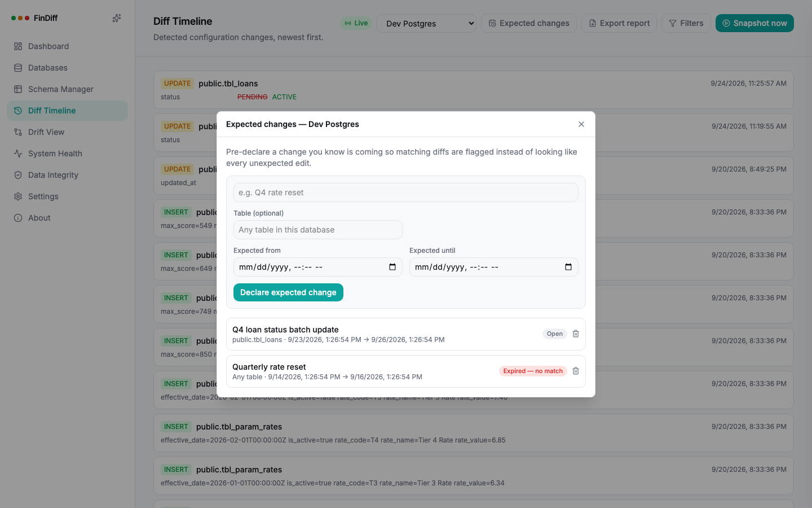812x508 pixels.
Task: Click the Dashboard grid icon
Action: 18,46
